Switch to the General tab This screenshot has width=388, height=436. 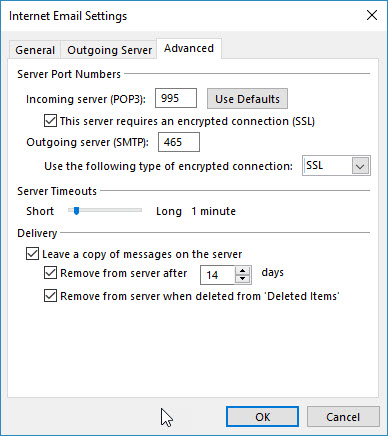tap(35, 50)
